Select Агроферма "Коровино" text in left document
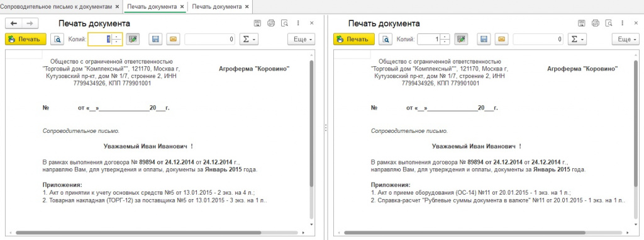 pyautogui.click(x=254, y=69)
